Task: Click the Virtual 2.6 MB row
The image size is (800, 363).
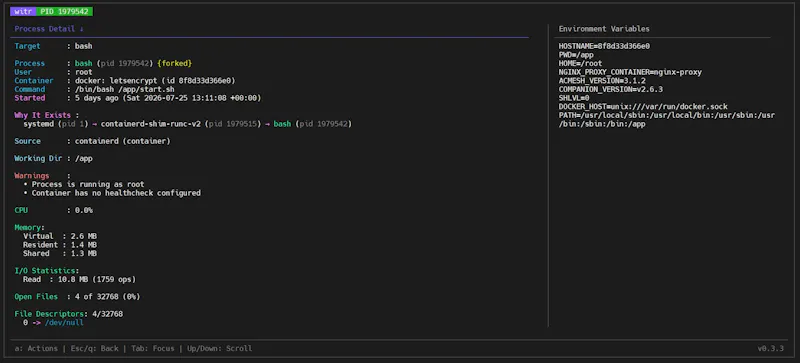Action: click(x=60, y=236)
